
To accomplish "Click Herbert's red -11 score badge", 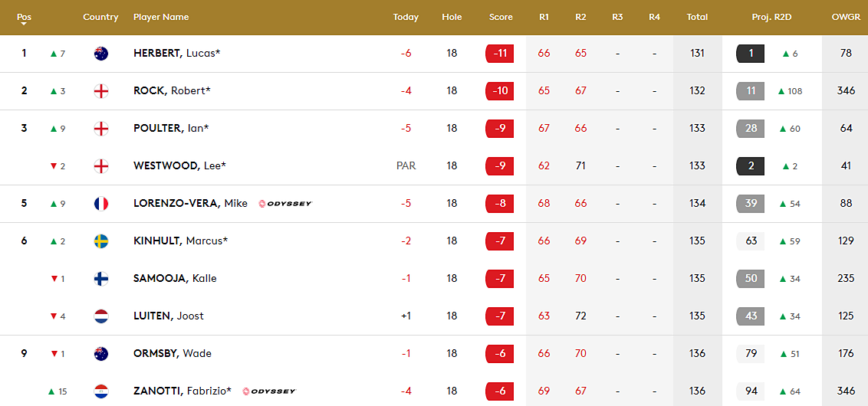I will [x=500, y=54].
